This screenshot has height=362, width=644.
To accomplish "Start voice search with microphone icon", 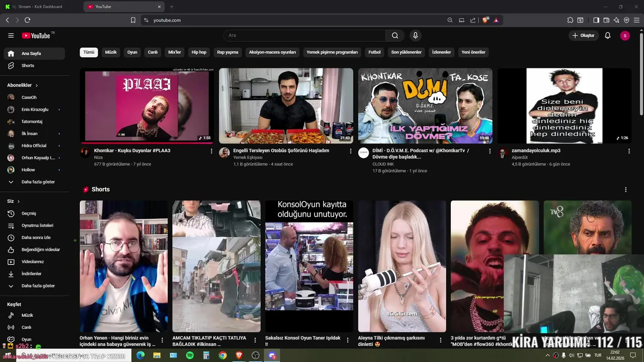I will (x=415, y=35).
